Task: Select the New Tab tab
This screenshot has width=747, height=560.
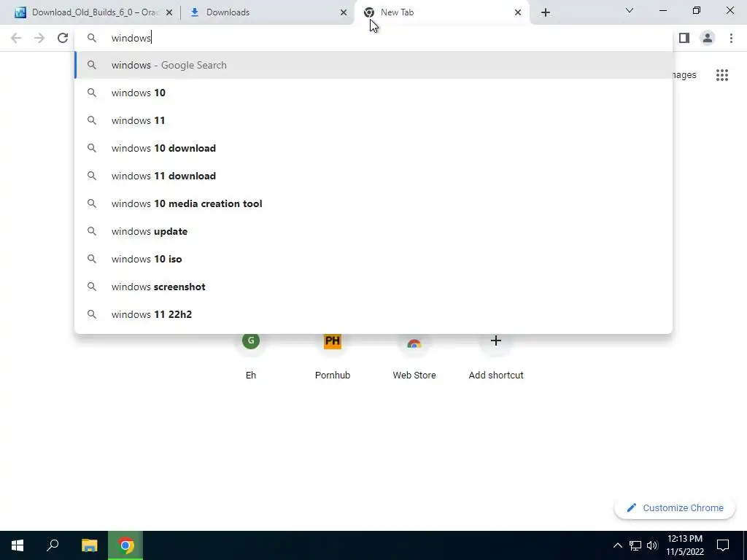Action: [441, 12]
